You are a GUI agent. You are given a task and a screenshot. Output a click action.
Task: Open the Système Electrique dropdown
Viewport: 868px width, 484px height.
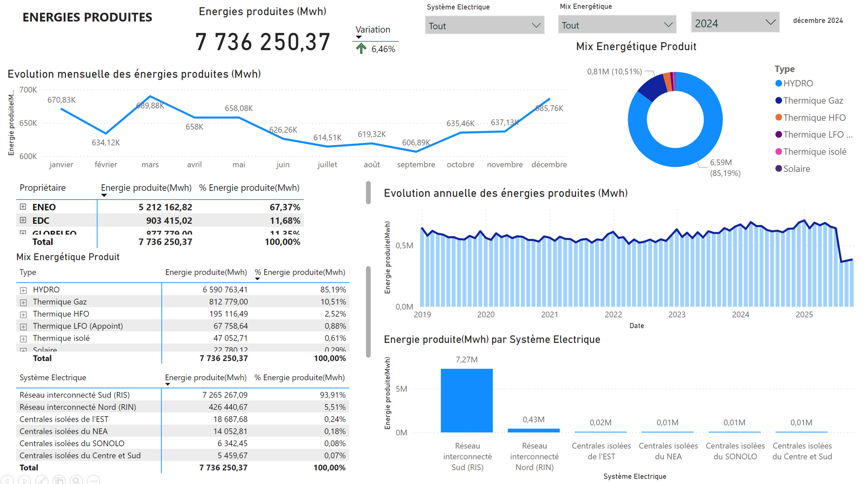pyautogui.click(x=484, y=25)
